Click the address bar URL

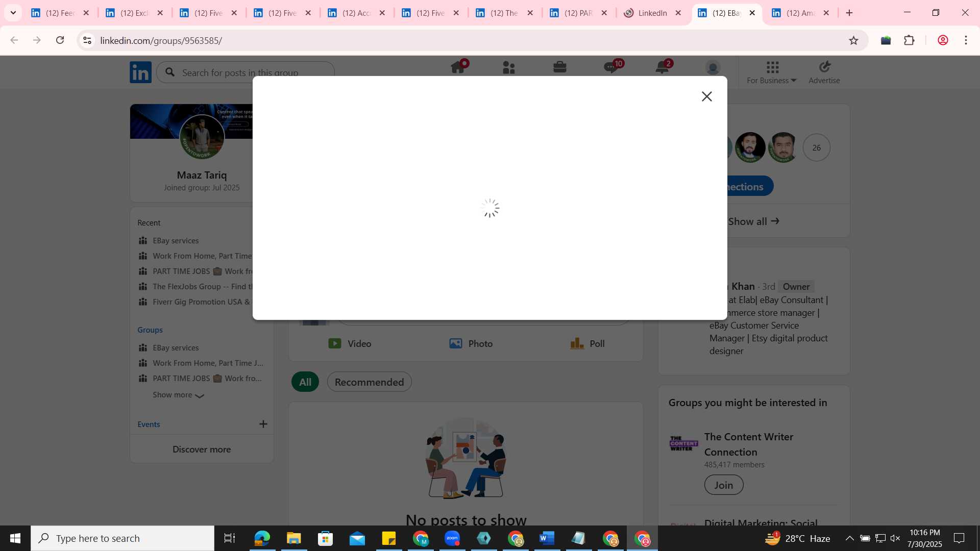161,40
